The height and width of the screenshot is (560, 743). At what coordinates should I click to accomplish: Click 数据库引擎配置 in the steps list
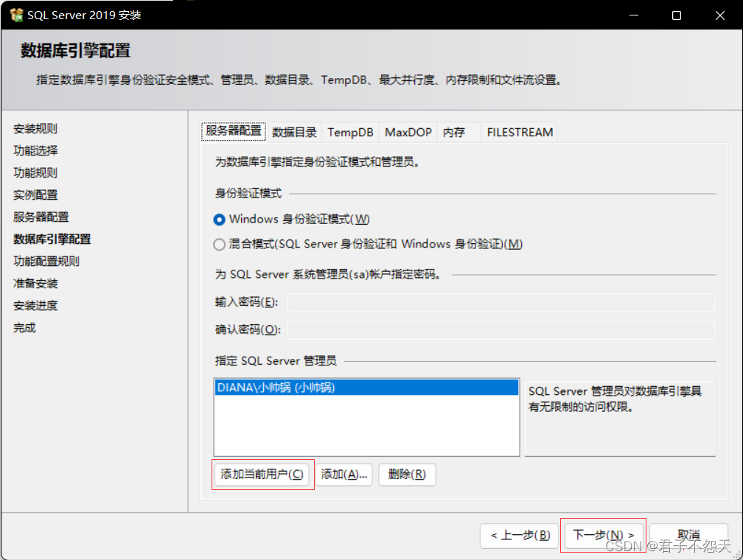[x=52, y=239]
